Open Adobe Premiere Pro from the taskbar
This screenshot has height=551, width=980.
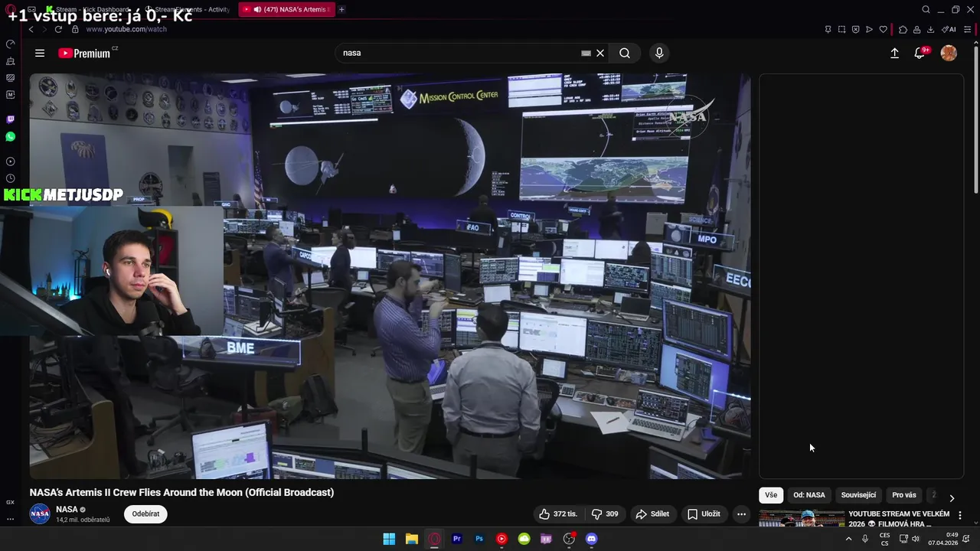coord(456,539)
